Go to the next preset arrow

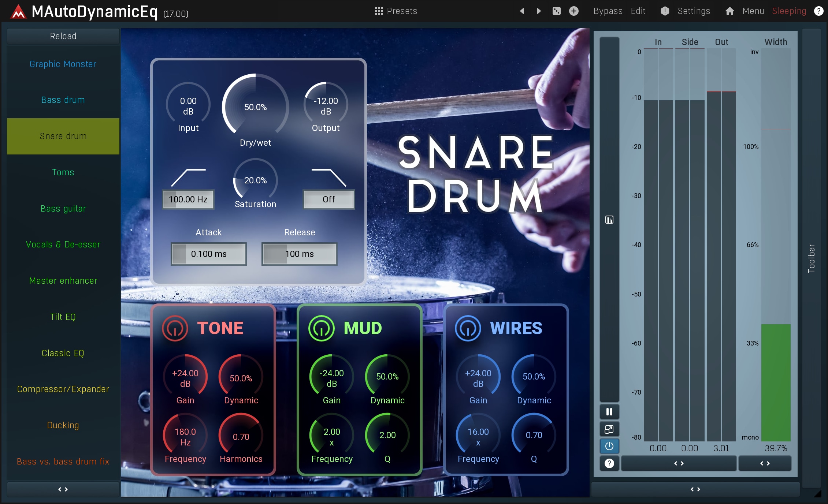pos(539,11)
